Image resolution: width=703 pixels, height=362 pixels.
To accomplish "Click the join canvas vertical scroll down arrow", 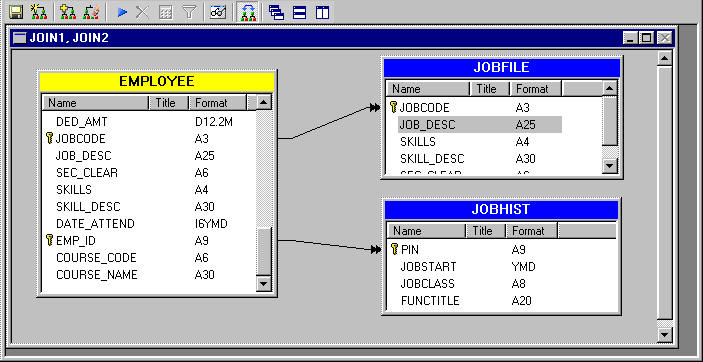I will pyautogui.click(x=664, y=334).
